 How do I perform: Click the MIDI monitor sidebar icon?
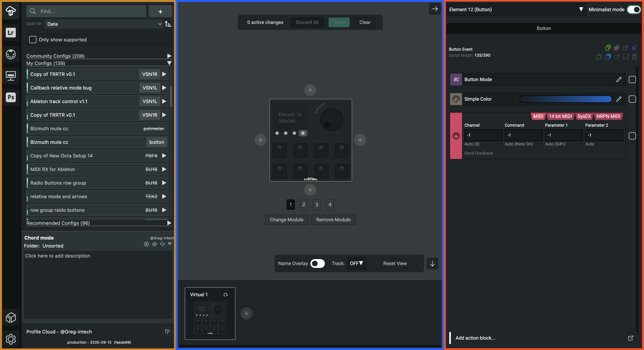(11, 54)
